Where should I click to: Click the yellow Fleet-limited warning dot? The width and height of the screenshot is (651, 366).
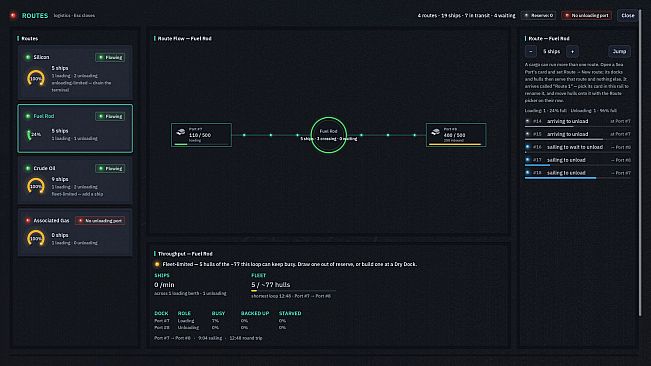pyautogui.click(x=157, y=264)
